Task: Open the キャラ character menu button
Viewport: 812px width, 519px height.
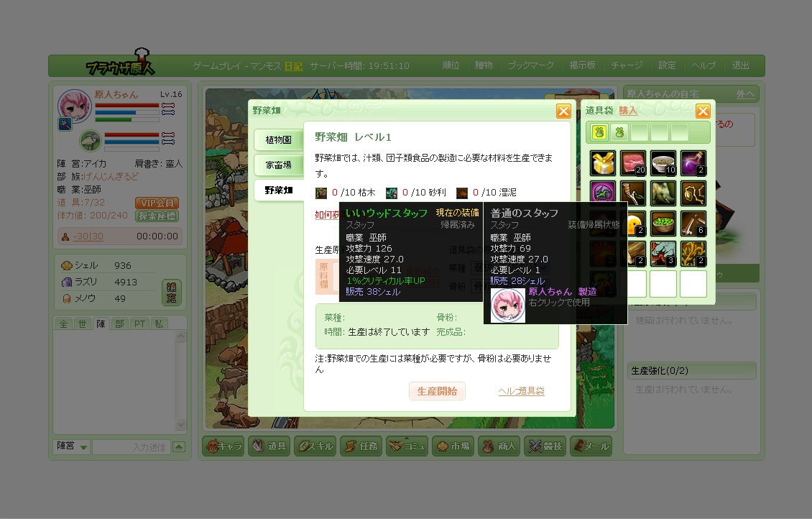Action: (223, 446)
